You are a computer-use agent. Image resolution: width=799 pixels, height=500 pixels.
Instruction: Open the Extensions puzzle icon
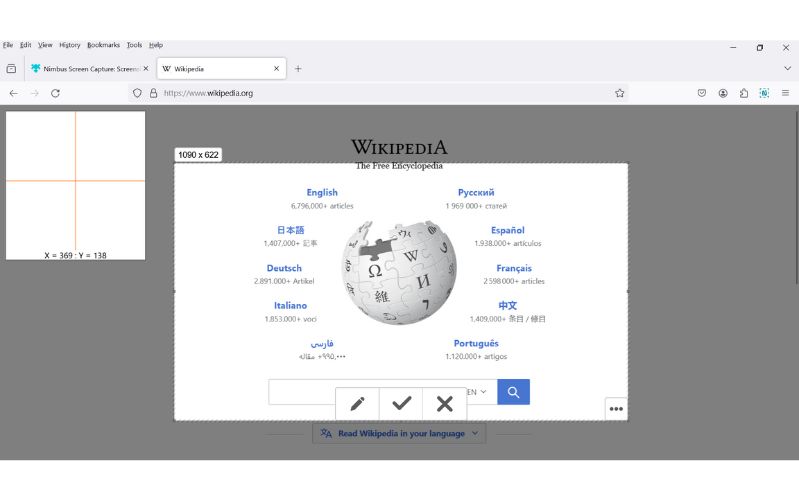[x=743, y=93]
